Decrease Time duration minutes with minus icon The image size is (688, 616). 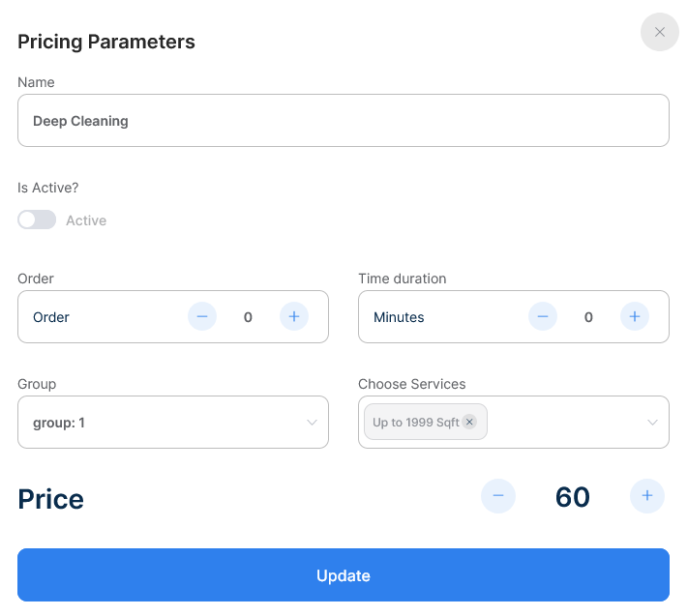(543, 316)
